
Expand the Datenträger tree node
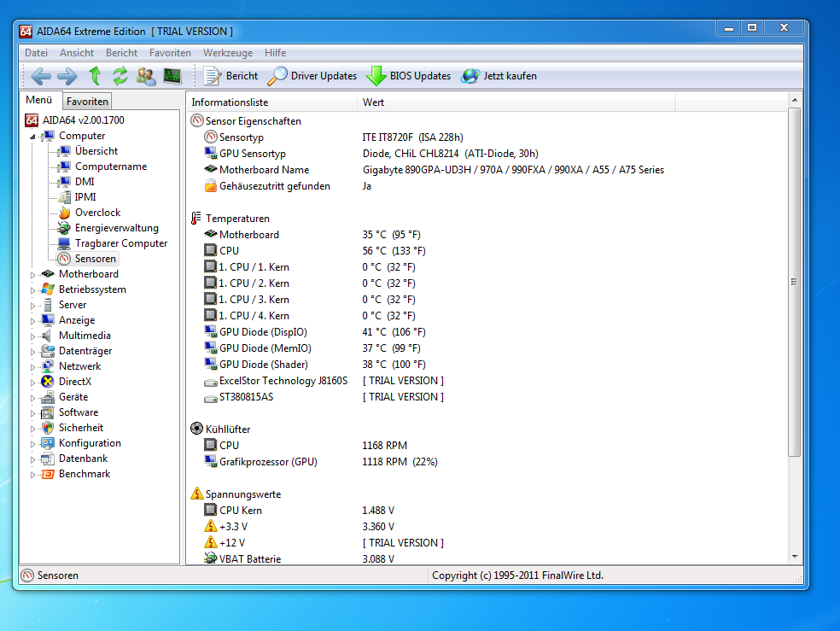pos(32,352)
